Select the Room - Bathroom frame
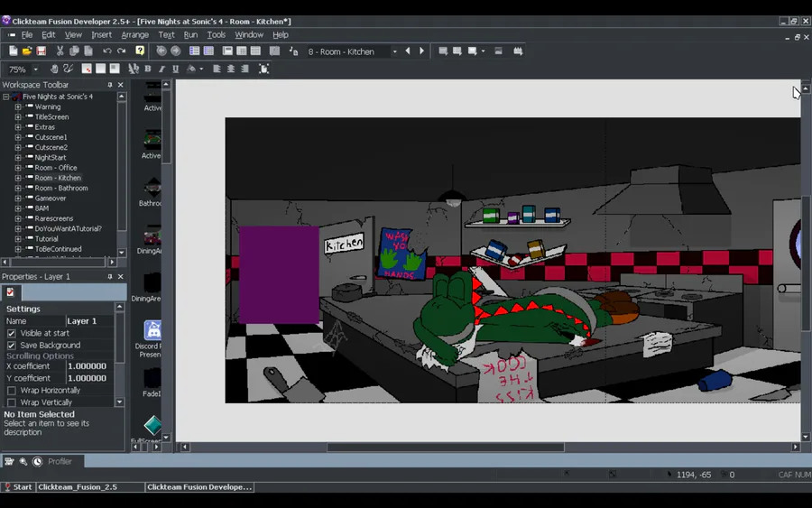 (x=61, y=188)
